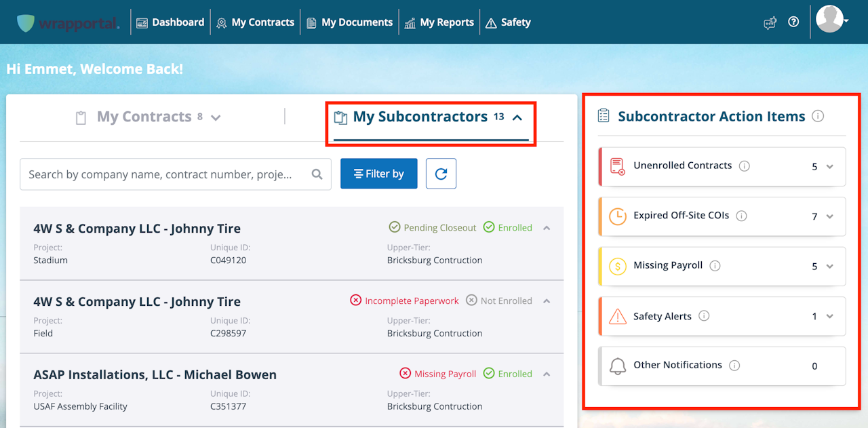Image resolution: width=868 pixels, height=428 pixels.
Task: Click info icon next to Expired Off-Site COIs
Action: click(741, 216)
